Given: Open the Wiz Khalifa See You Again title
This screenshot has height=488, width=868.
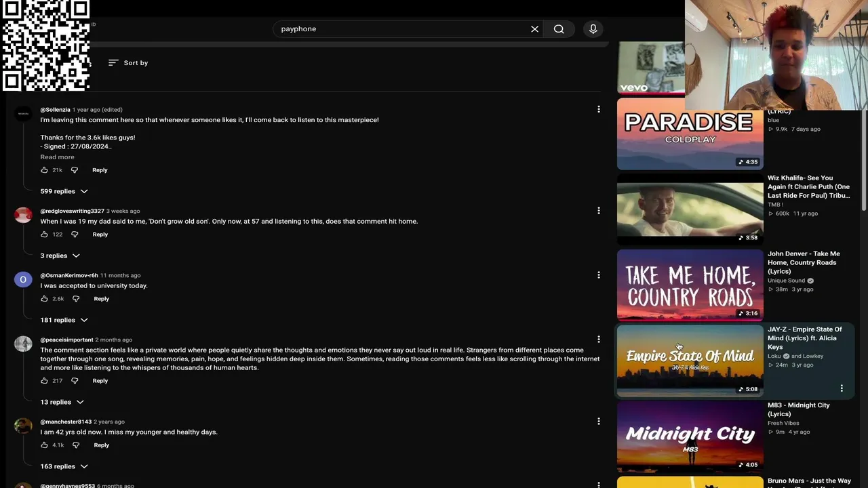Looking at the screenshot, I should pyautogui.click(x=808, y=187).
